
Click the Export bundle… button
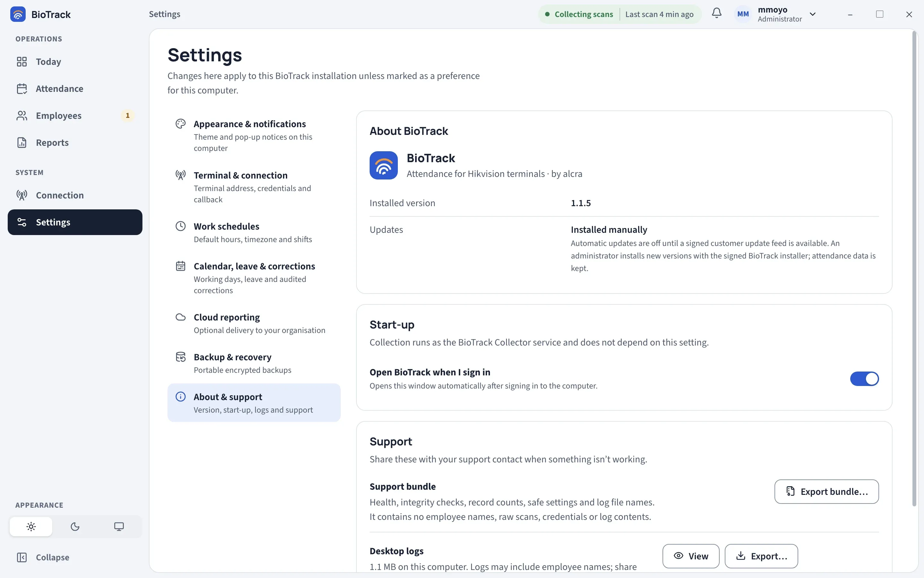coord(827,492)
